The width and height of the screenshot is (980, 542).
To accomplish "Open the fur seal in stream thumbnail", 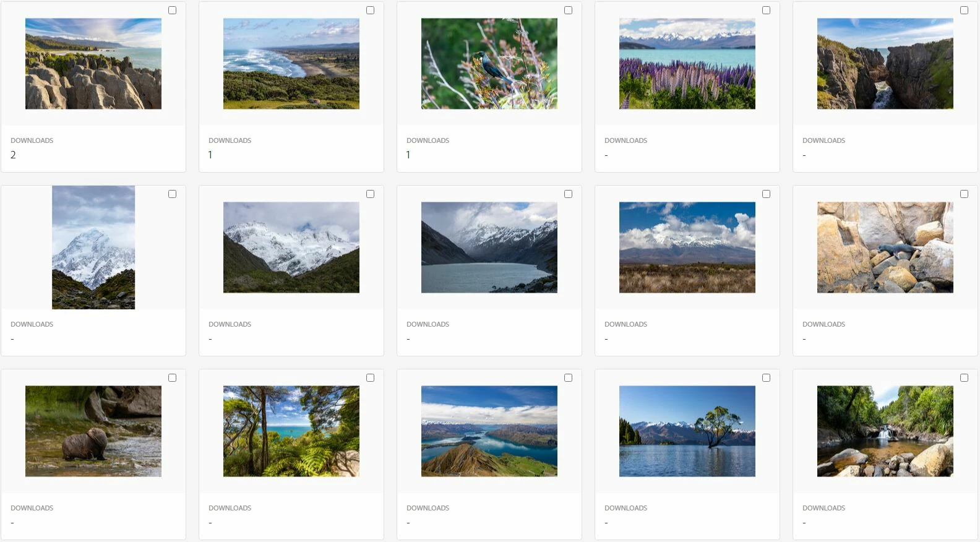I will click(x=93, y=431).
